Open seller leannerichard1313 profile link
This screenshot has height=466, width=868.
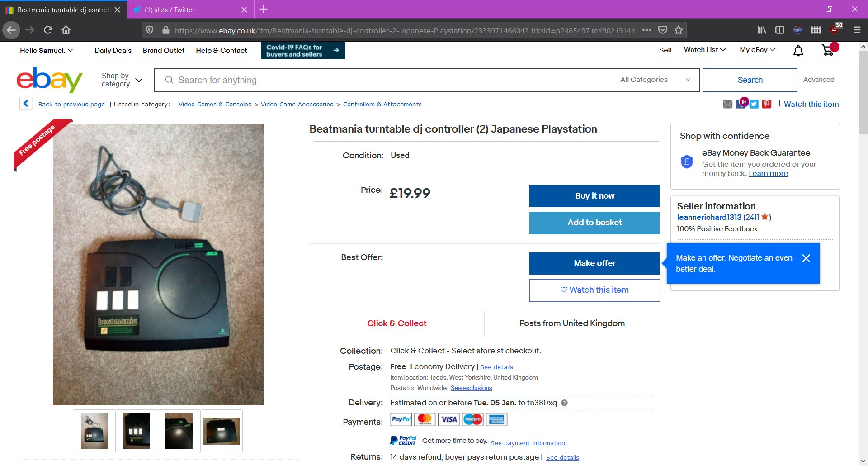709,217
